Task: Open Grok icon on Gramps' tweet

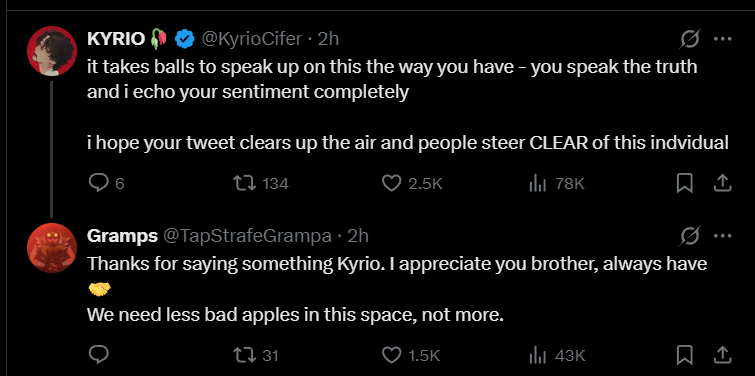Action: [x=689, y=236]
